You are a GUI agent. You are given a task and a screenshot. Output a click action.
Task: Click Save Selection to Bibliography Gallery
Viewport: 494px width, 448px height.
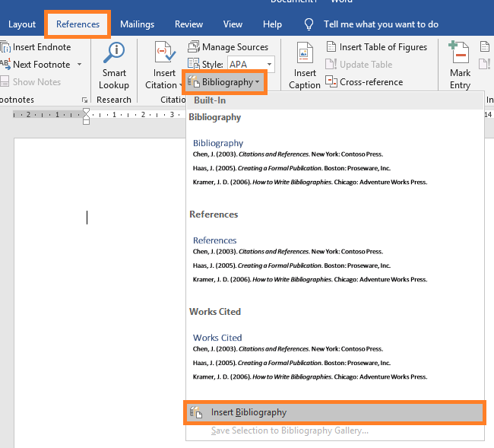tap(290, 431)
